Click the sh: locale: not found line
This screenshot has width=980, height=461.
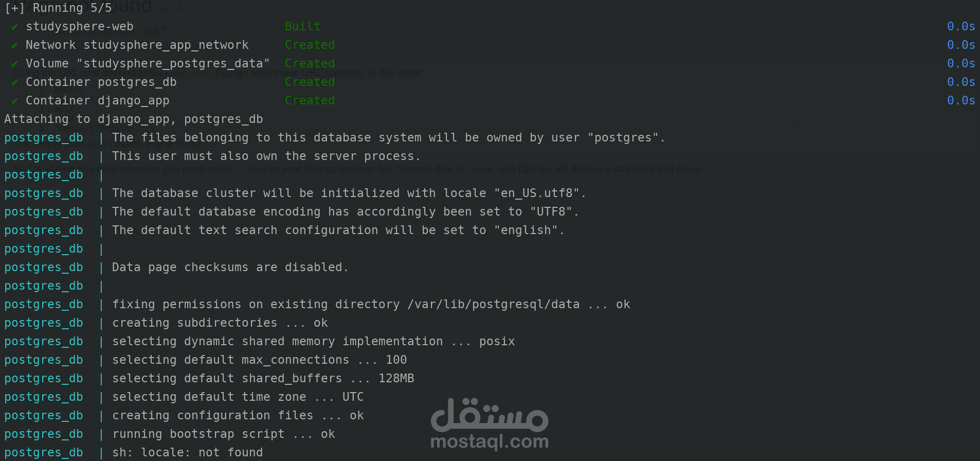click(x=188, y=453)
